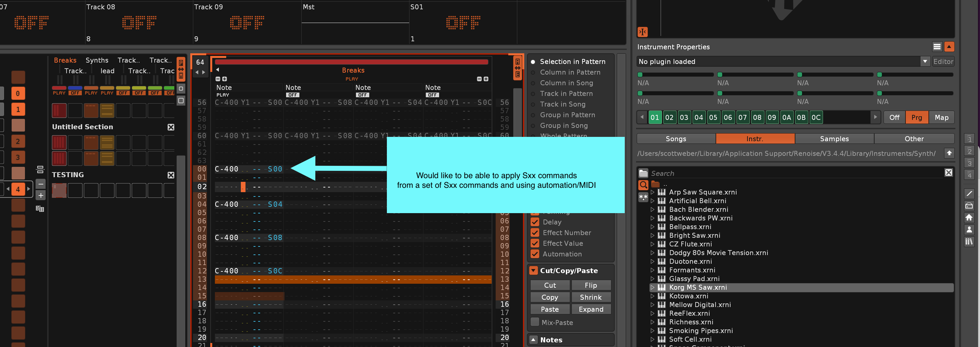This screenshot has width=980, height=347.
Task: Click the person icon in right sidebar
Action: point(969,229)
